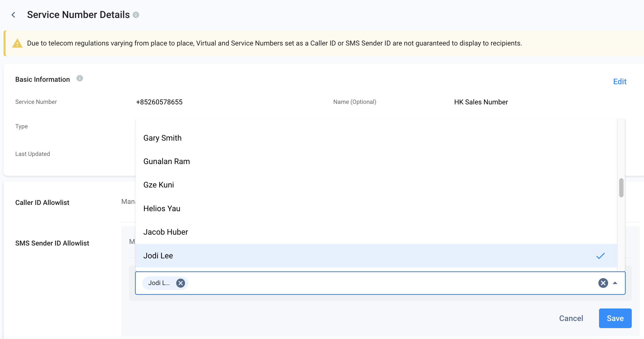The height and width of the screenshot is (339, 644).
Task: Click the Service Number label
Action: tap(36, 102)
